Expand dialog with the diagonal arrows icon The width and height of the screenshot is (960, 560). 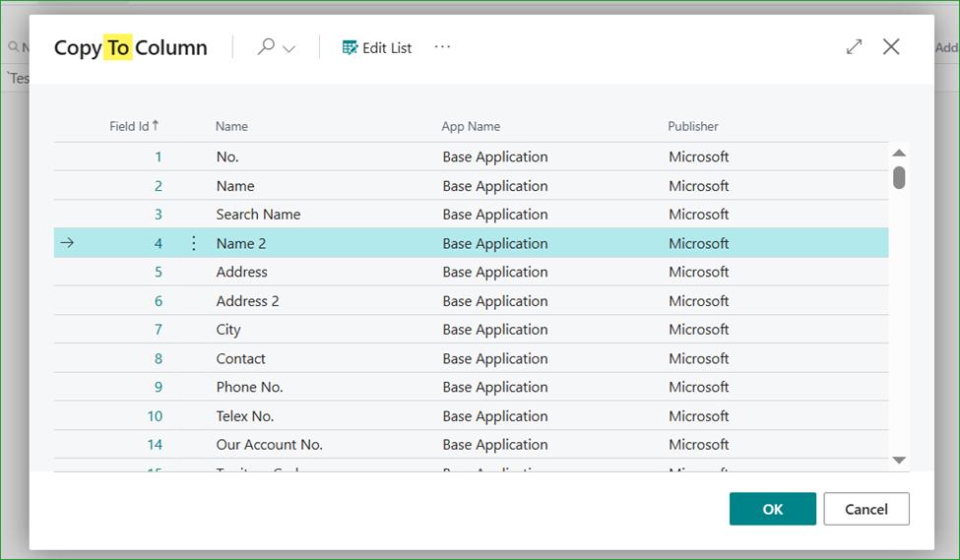(x=854, y=46)
